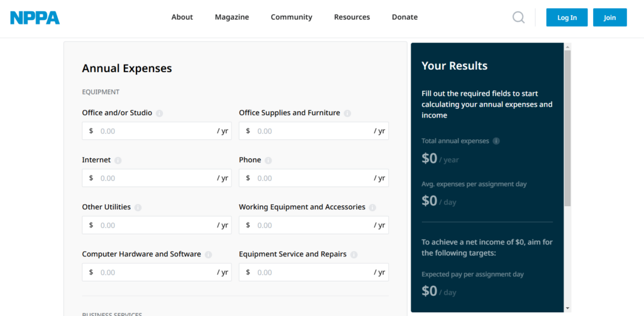Expand the Resources navigation menu
644x316 pixels.
pos(352,18)
